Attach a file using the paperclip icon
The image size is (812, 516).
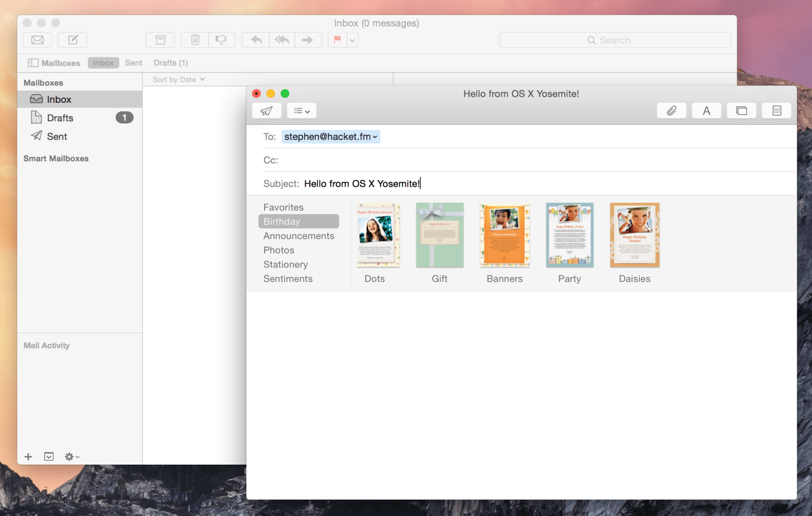671,111
